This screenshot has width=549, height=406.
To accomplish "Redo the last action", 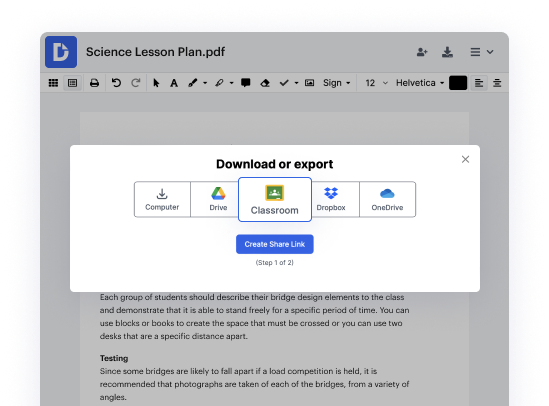I will [x=135, y=83].
